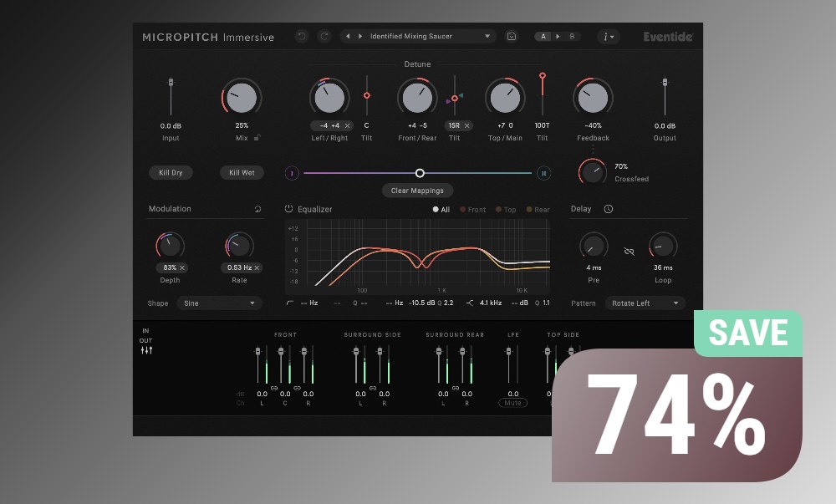
Task: Click the 4.1 kHz EQ frequency value
Action: pyautogui.click(x=491, y=303)
